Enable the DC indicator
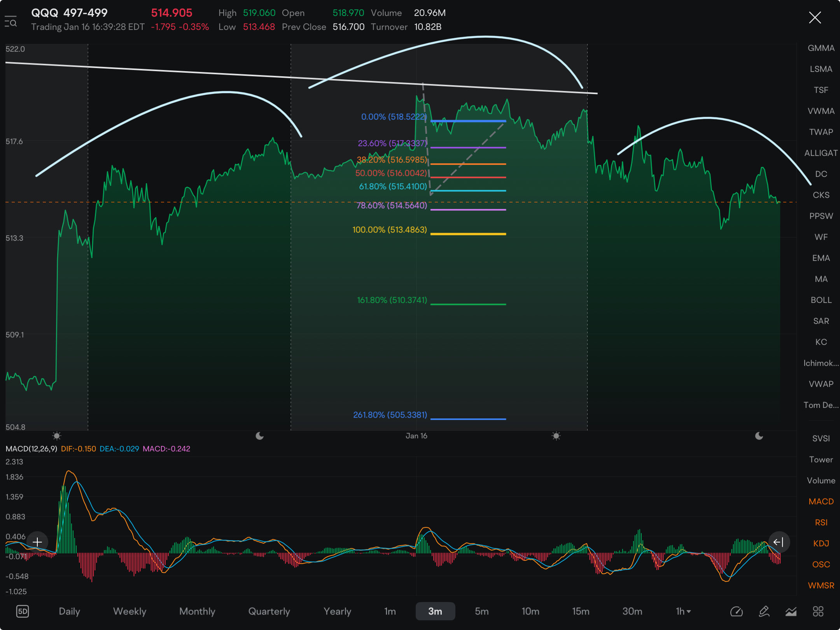 (821, 174)
